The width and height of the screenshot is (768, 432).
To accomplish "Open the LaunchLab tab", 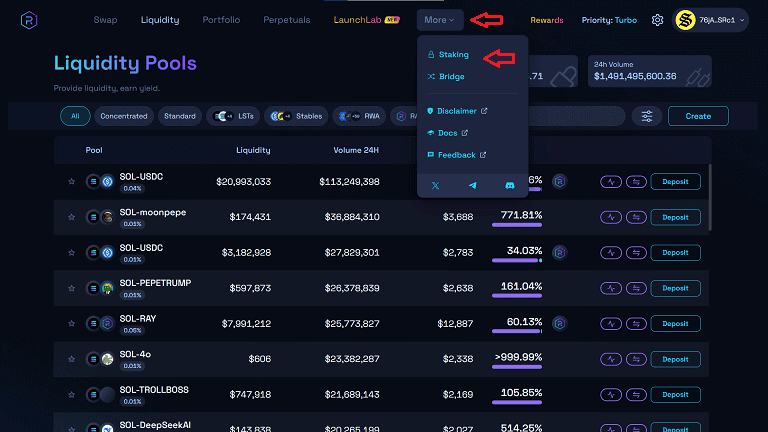I will pyautogui.click(x=366, y=20).
